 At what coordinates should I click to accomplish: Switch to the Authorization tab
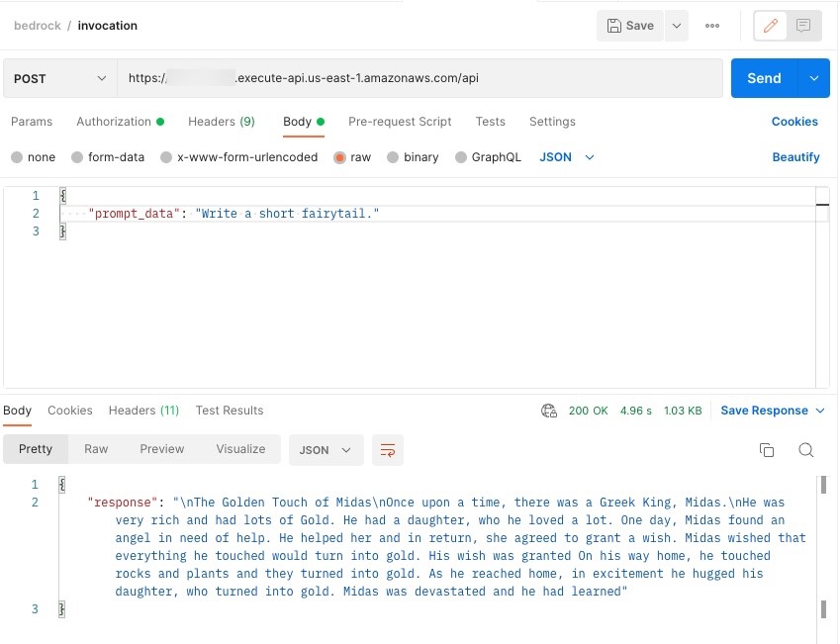tap(114, 122)
